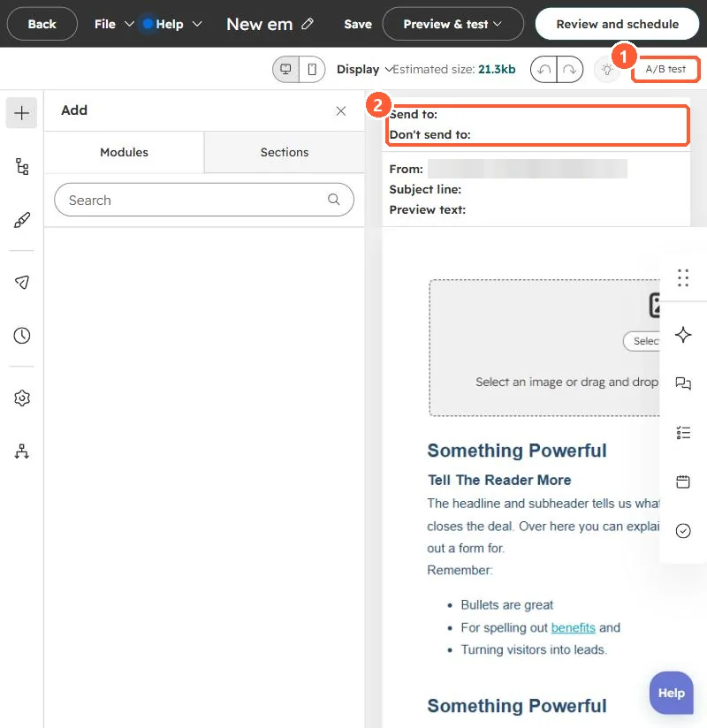Click the Bullets are great bullet
The image size is (707, 728).
click(x=506, y=605)
